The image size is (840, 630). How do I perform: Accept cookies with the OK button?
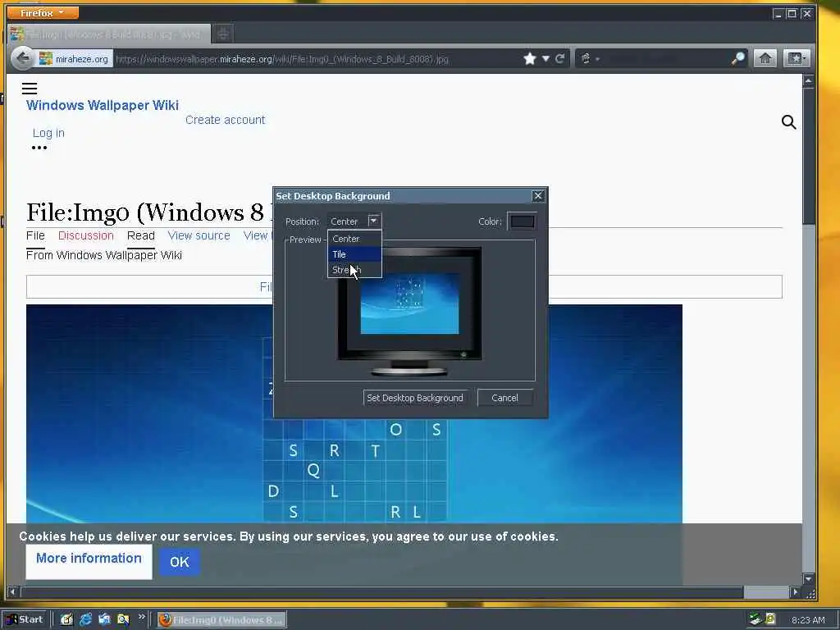coord(180,561)
